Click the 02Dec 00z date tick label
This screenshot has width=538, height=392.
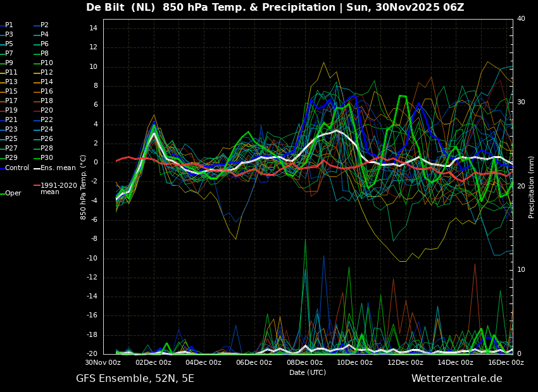(153, 362)
